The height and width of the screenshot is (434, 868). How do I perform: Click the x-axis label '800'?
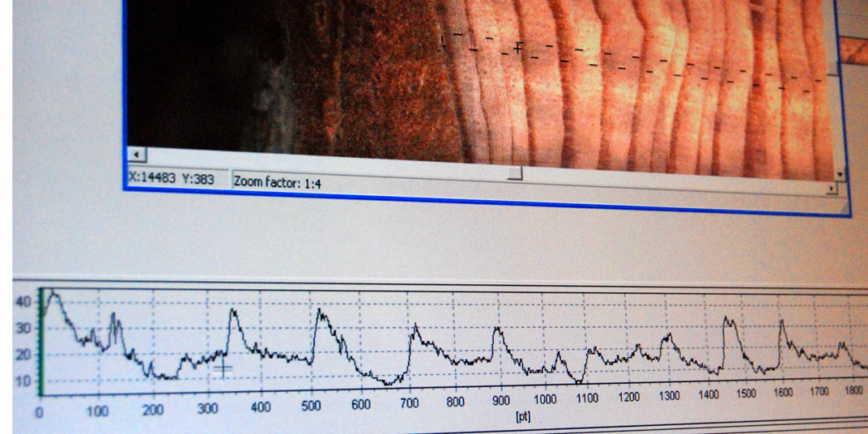pos(456,402)
